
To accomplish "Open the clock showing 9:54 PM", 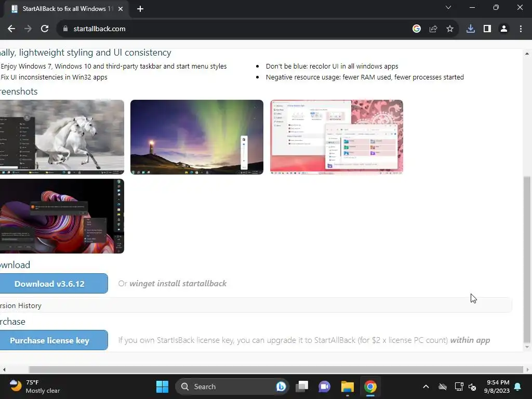I will 497,387.
